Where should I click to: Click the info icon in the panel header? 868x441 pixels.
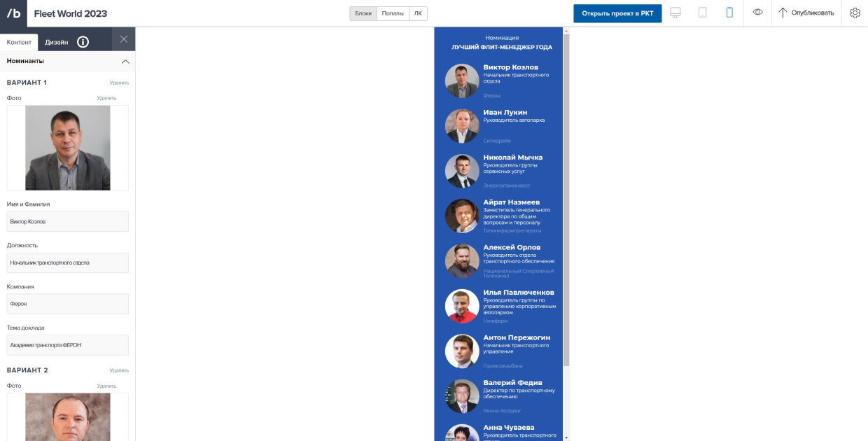pyautogui.click(x=83, y=41)
